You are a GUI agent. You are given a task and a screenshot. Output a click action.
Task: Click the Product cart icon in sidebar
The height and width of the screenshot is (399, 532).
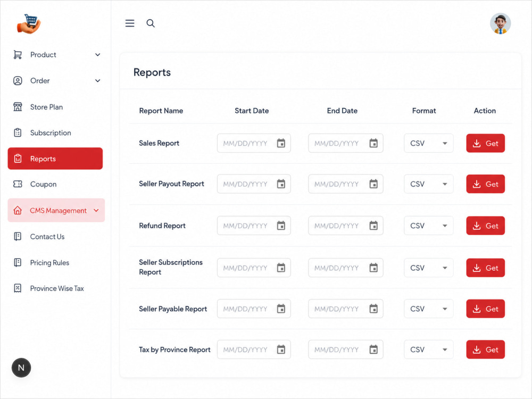(x=18, y=55)
